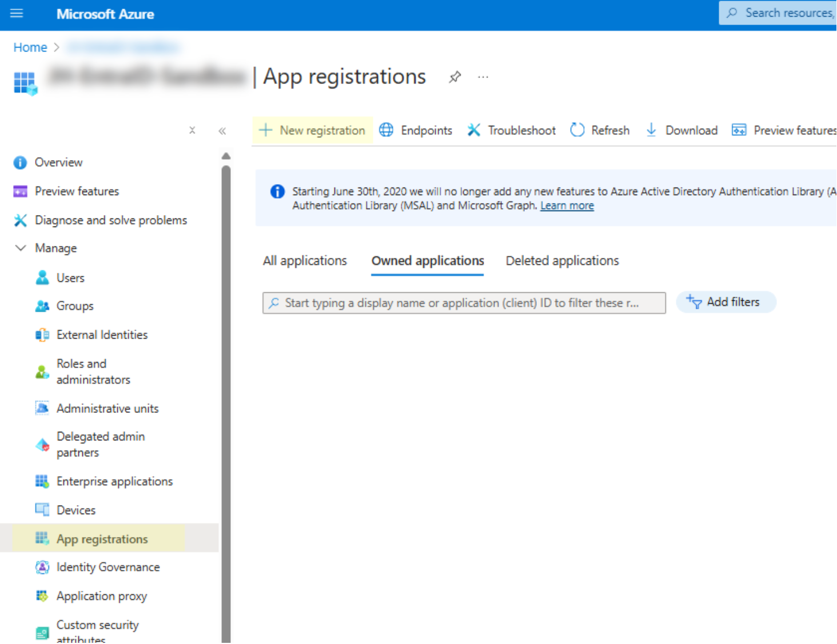Image resolution: width=837 pixels, height=644 pixels.
Task: Pin the App registrations blade
Action: click(x=455, y=77)
